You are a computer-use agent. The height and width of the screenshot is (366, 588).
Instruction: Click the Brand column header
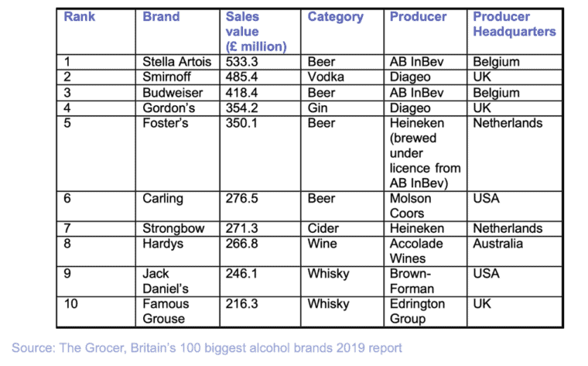pos(161,16)
